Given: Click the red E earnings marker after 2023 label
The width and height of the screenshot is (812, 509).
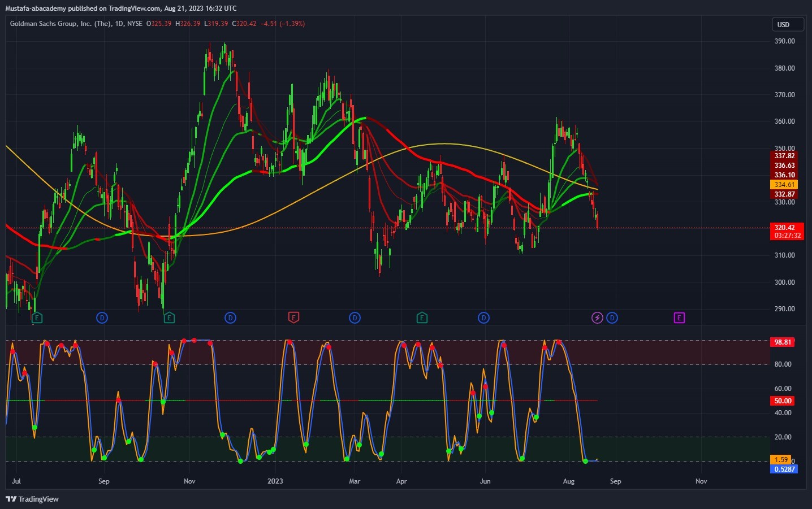Looking at the screenshot, I should click(x=293, y=318).
